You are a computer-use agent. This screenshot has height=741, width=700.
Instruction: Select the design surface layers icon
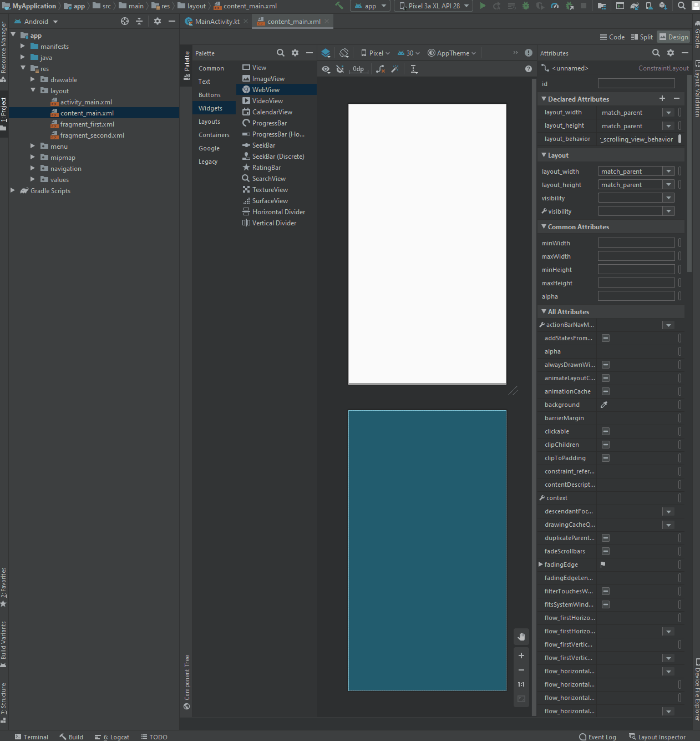pyautogui.click(x=326, y=53)
